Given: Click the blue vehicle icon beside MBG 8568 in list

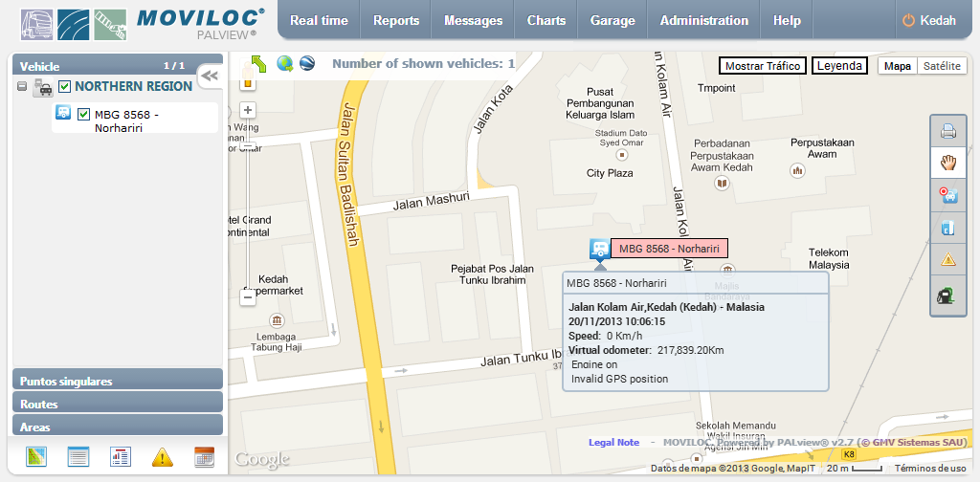Looking at the screenshot, I should [63, 113].
